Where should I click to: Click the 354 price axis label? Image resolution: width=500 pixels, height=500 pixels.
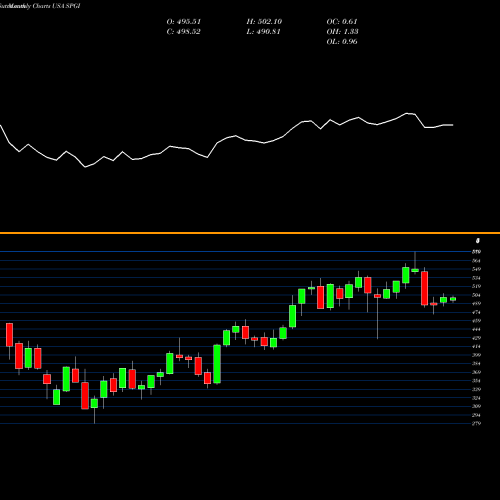click(476, 381)
